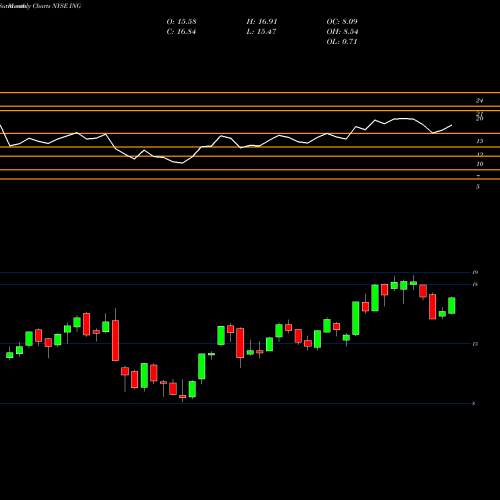Image resolution: width=500 pixels, height=500 pixels.
Task: Click the 'OC: 8.09' reading
Action: coord(342,22)
